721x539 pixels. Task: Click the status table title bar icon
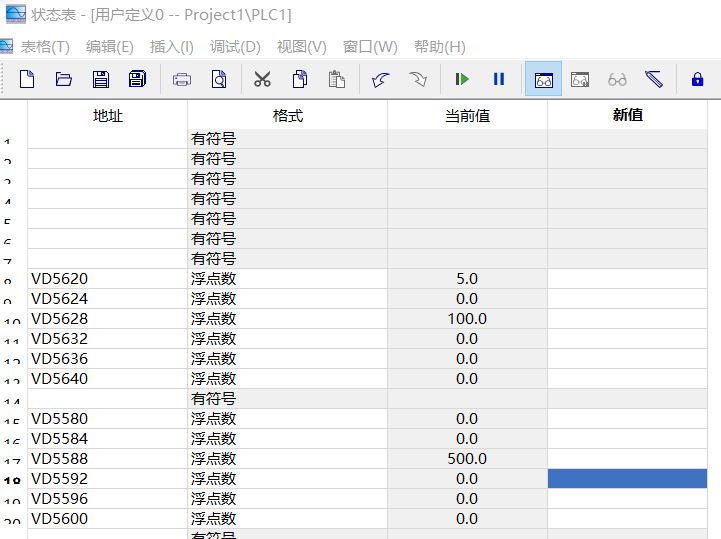coord(16,14)
